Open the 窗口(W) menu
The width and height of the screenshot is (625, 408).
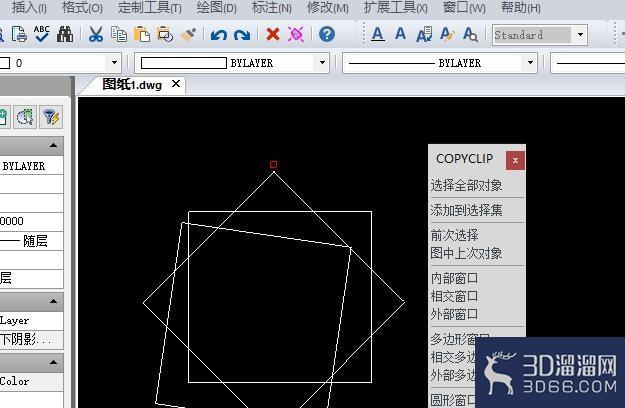(464, 8)
